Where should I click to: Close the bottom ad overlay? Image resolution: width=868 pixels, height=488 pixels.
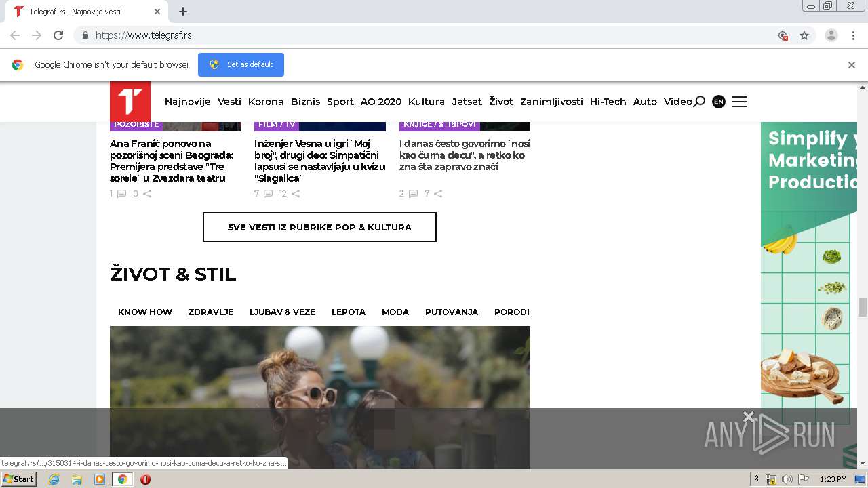(x=748, y=416)
